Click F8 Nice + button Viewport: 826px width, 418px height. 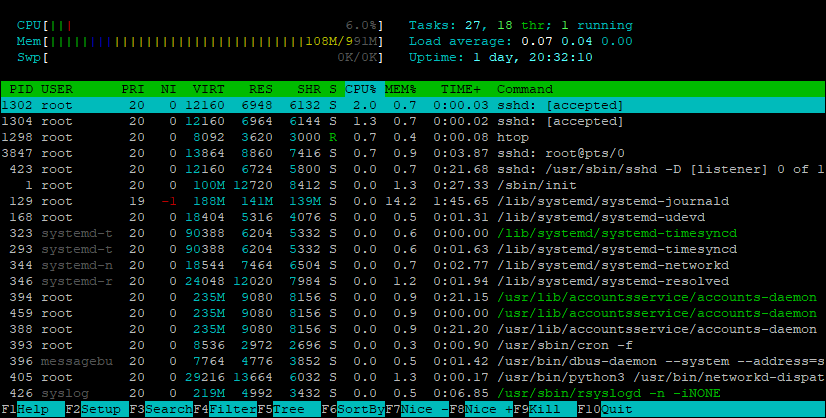coord(481,410)
